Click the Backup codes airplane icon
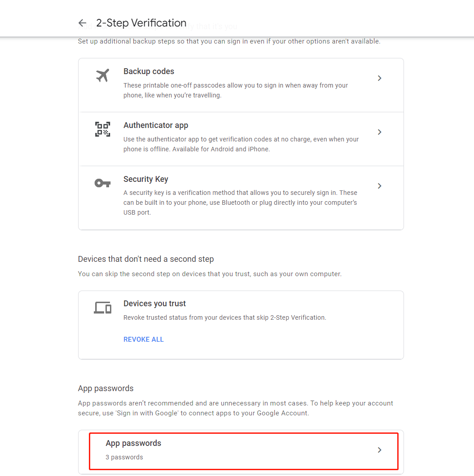 tap(103, 75)
